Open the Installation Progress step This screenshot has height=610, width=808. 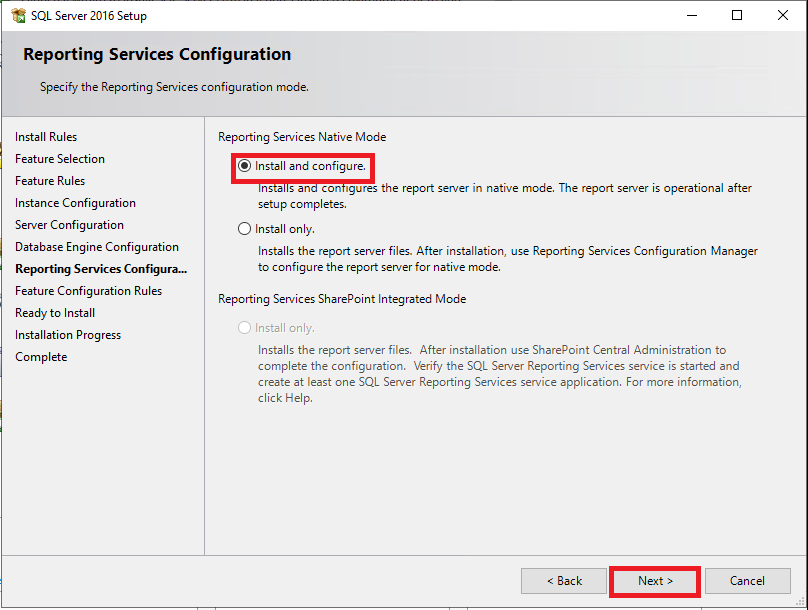point(68,335)
